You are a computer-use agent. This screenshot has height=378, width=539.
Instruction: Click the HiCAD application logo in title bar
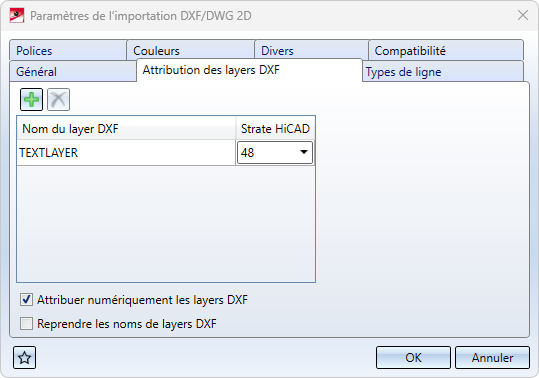pos(16,15)
